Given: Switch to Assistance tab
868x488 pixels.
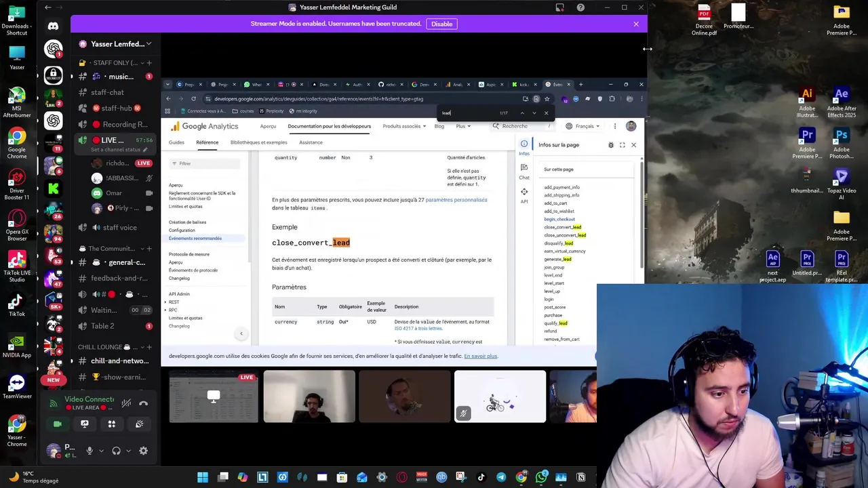Looking at the screenshot, I should point(311,142).
